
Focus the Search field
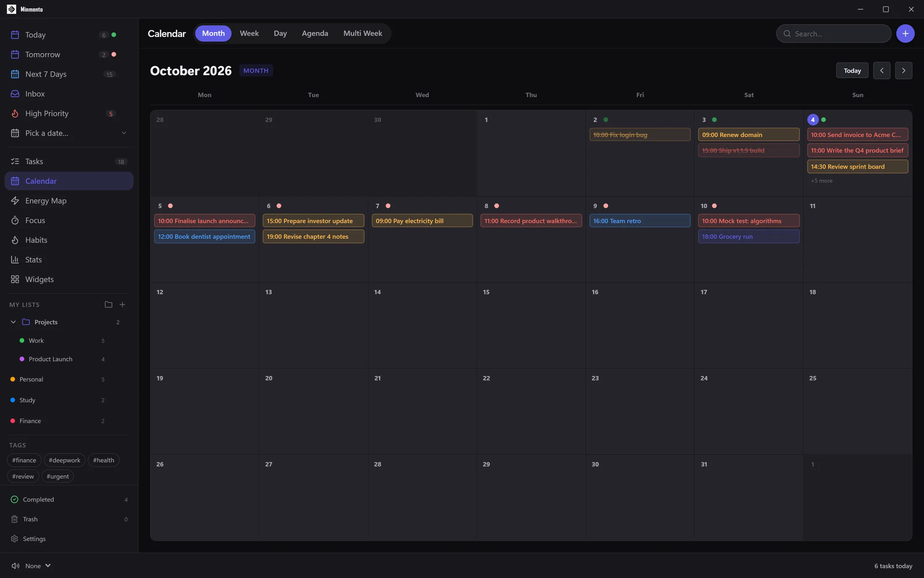pyautogui.click(x=834, y=34)
